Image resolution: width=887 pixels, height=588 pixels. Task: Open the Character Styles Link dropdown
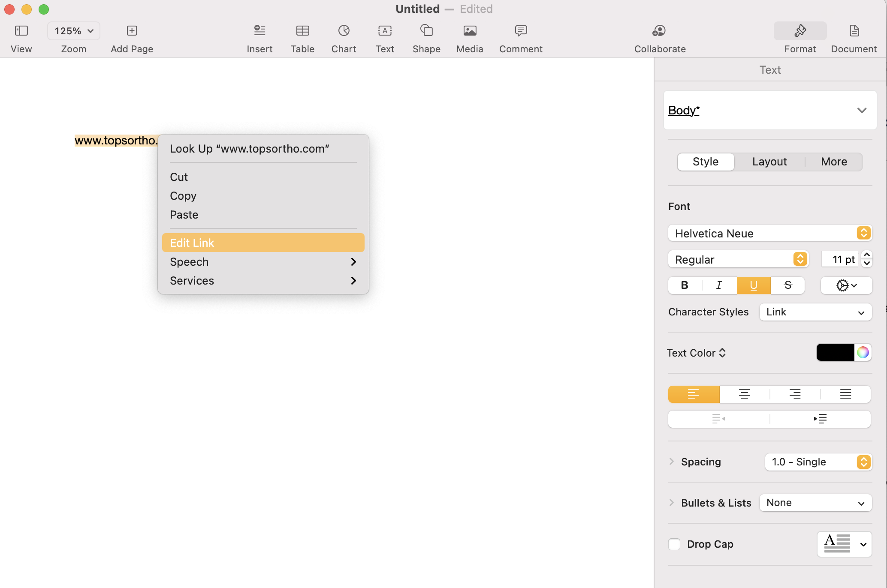click(x=815, y=312)
